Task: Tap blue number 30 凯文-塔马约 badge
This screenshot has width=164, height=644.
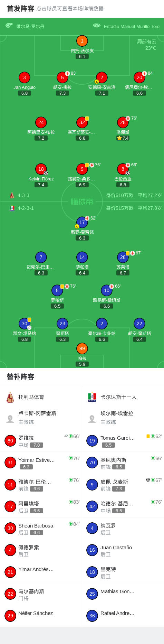Action: click(x=25, y=324)
